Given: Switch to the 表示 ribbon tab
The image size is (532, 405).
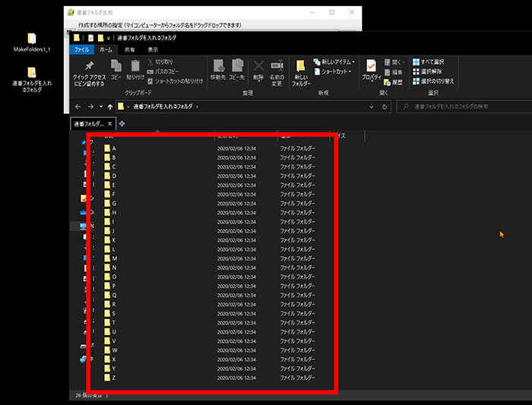Looking at the screenshot, I should pyautogui.click(x=153, y=49).
